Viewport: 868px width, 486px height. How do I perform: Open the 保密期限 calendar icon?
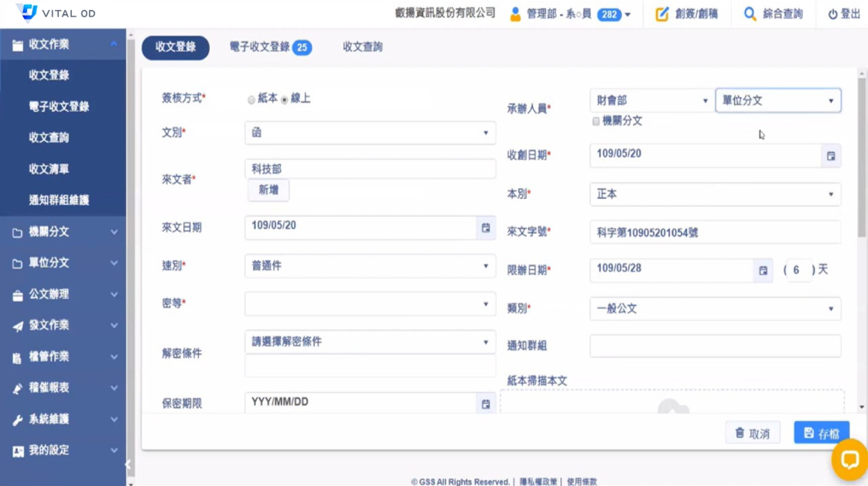[485, 404]
